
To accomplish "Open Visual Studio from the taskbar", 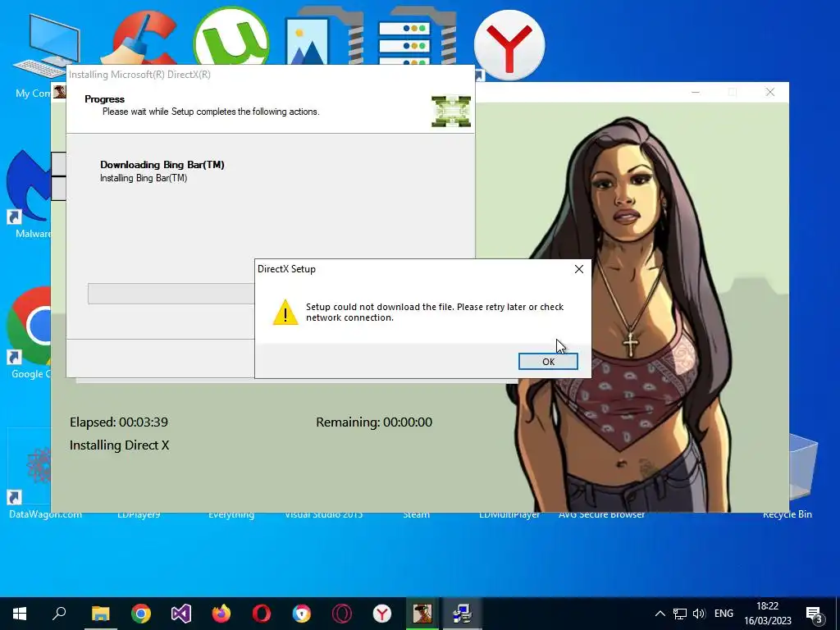I will pos(181,614).
